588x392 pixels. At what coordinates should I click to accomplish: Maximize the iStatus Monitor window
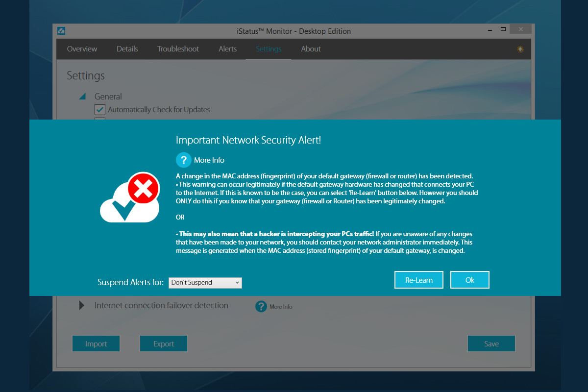tap(503, 29)
